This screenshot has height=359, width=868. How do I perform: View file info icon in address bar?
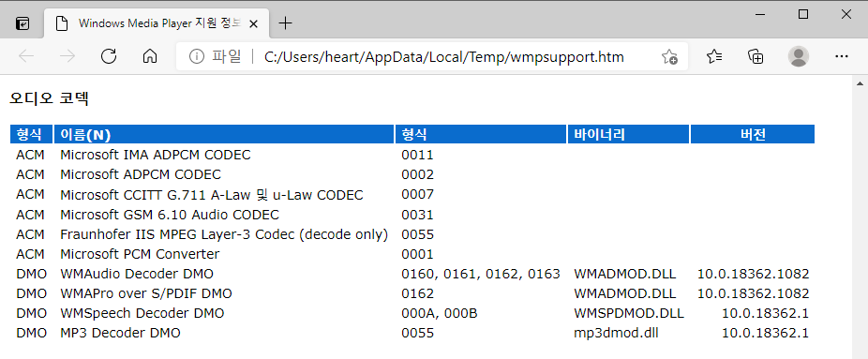coord(196,56)
